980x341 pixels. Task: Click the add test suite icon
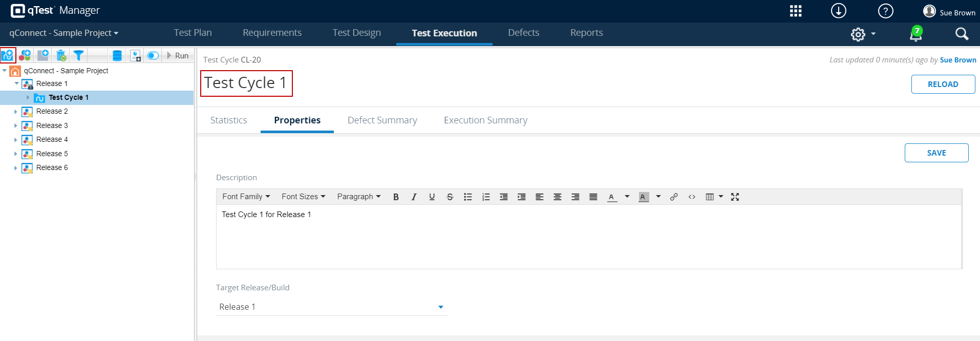[43, 55]
